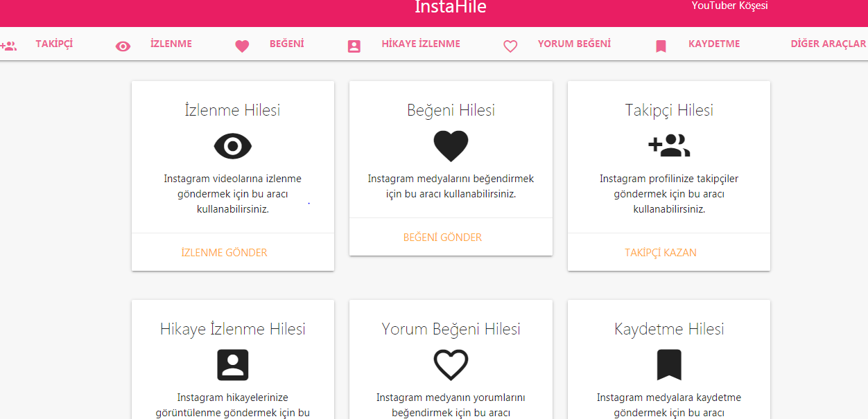Click the BEĞENİ GÖNDER link

coord(442,238)
